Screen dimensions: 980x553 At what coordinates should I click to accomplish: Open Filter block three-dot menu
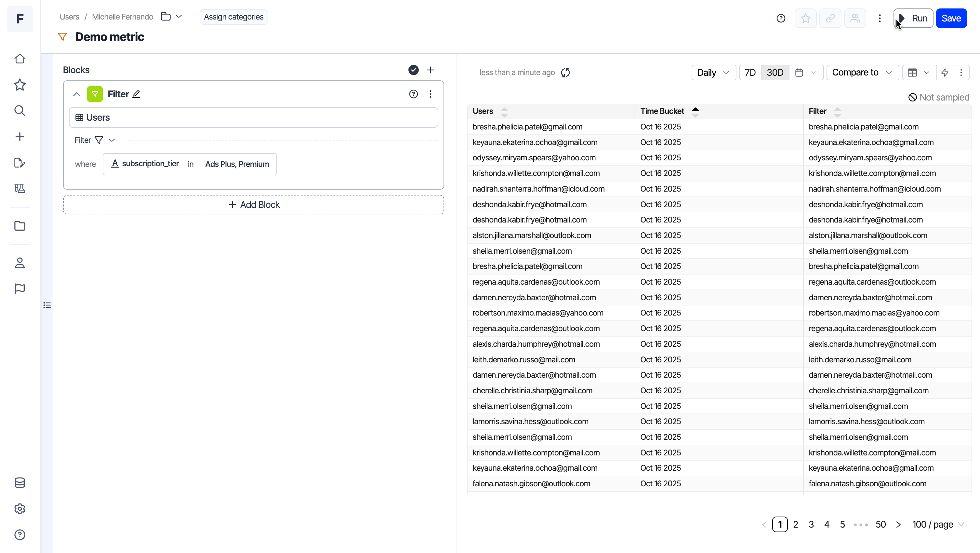tap(430, 94)
